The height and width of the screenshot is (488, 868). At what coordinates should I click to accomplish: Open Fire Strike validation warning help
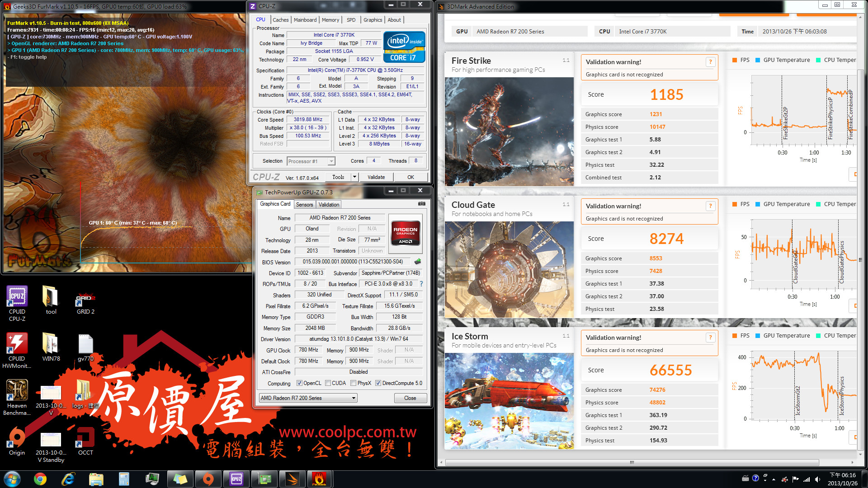point(710,62)
